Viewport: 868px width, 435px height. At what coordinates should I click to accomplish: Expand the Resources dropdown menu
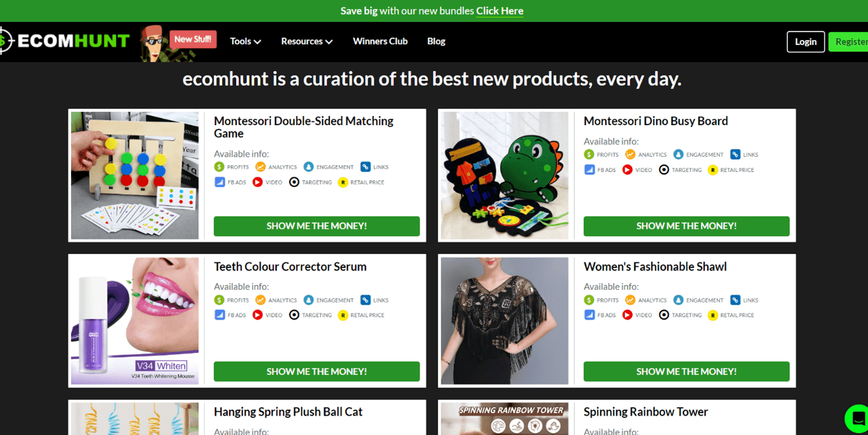tap(307, 41)
